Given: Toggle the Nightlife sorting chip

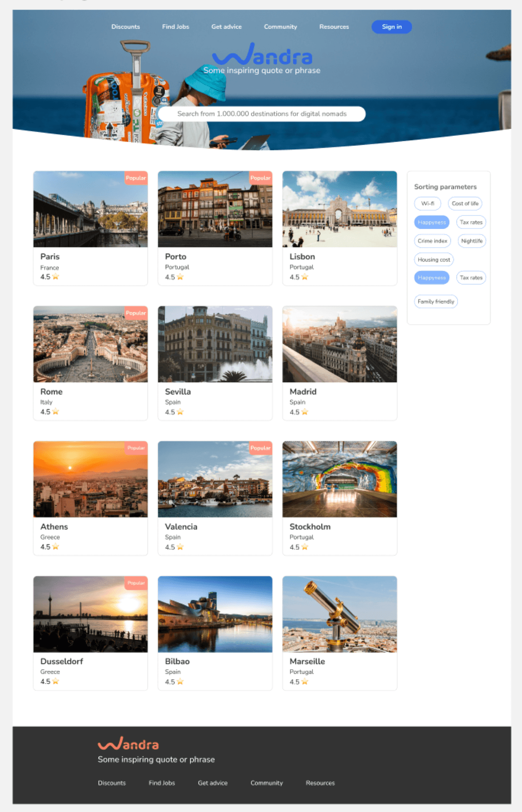Looking at the screenshot, I should coord(472,241).
